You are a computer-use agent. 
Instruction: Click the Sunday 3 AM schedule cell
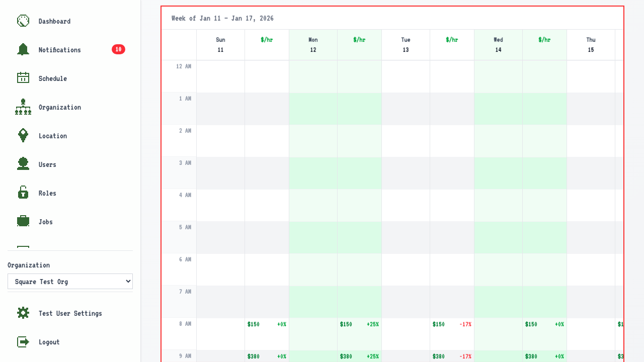coord(220,173)
